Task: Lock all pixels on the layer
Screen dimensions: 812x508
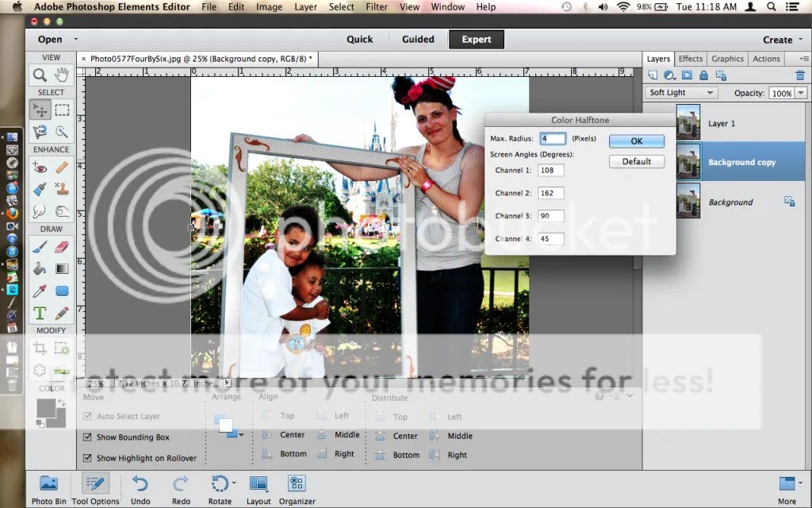Action: [x=704, y=75]
